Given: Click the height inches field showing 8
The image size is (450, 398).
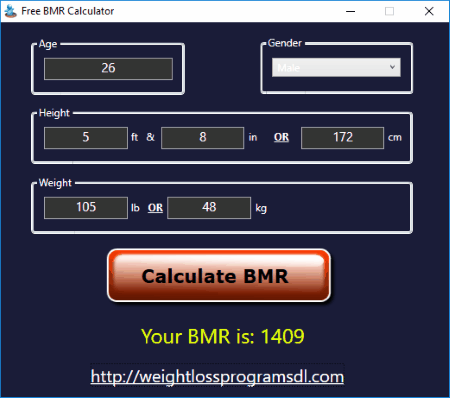Looking at the screenshot, I should (x=202, y=138).
